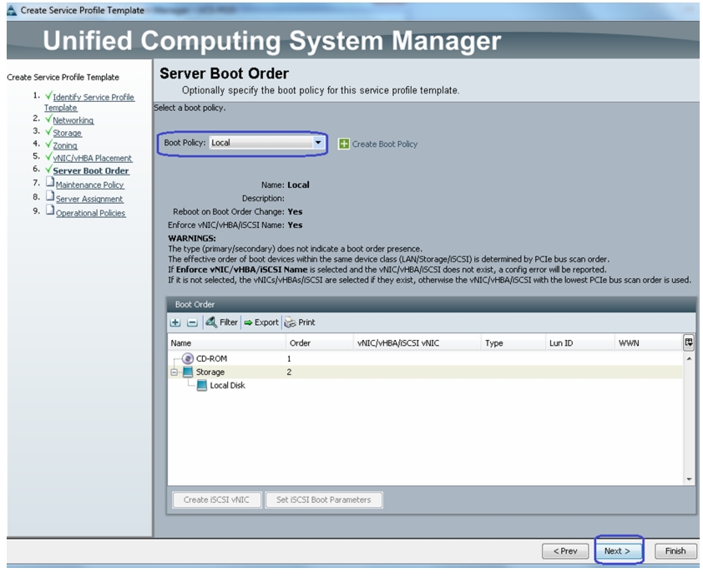This screenshot has width=703, height=588.
Task: Sort by the Order column header
Action: point(319,342)
